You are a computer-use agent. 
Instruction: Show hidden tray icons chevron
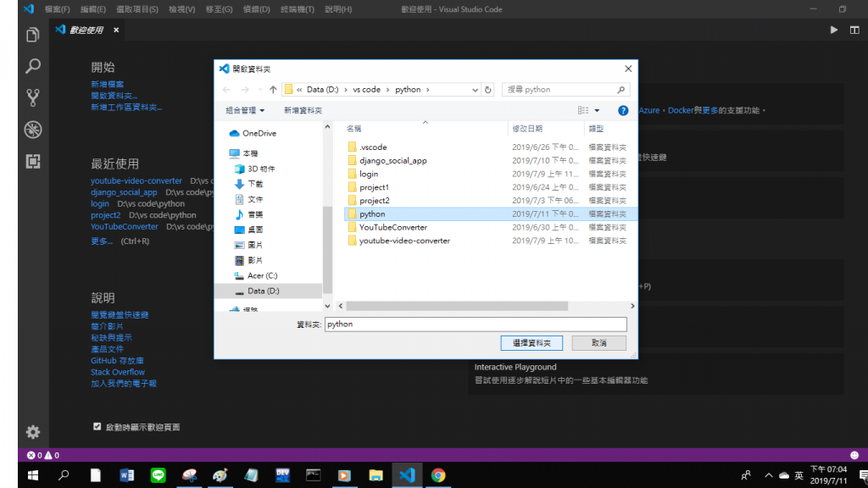coord(768,475)
